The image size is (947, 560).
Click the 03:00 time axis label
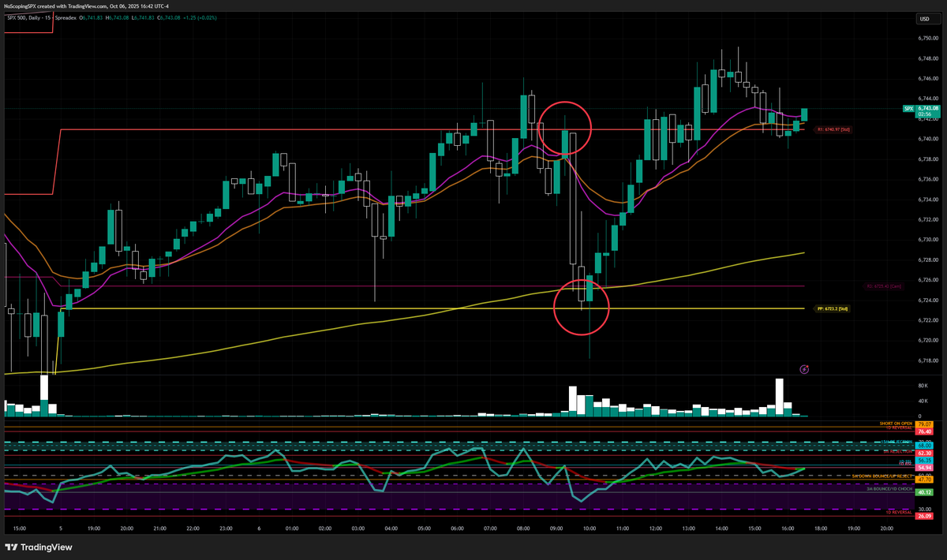(357, 528)
